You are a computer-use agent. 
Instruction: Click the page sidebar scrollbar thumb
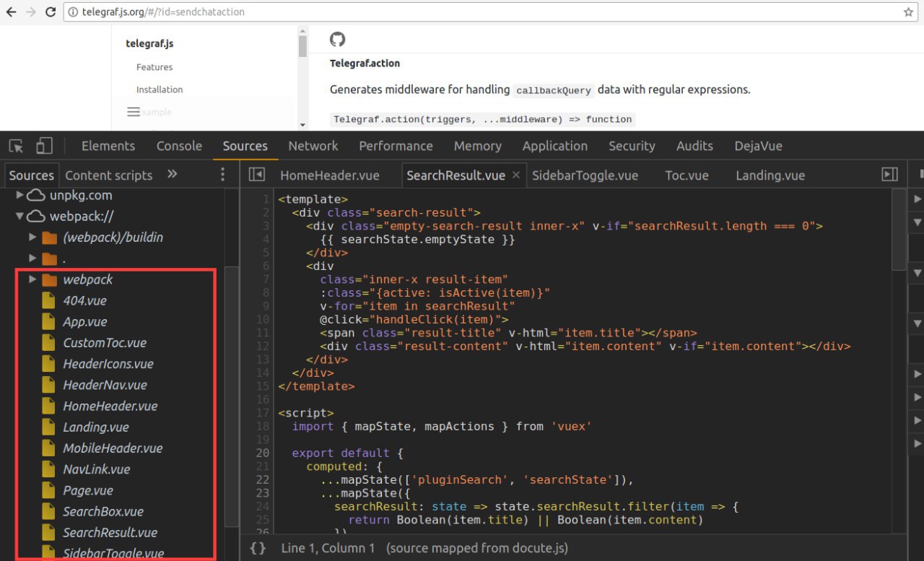(x=303, y=45)
